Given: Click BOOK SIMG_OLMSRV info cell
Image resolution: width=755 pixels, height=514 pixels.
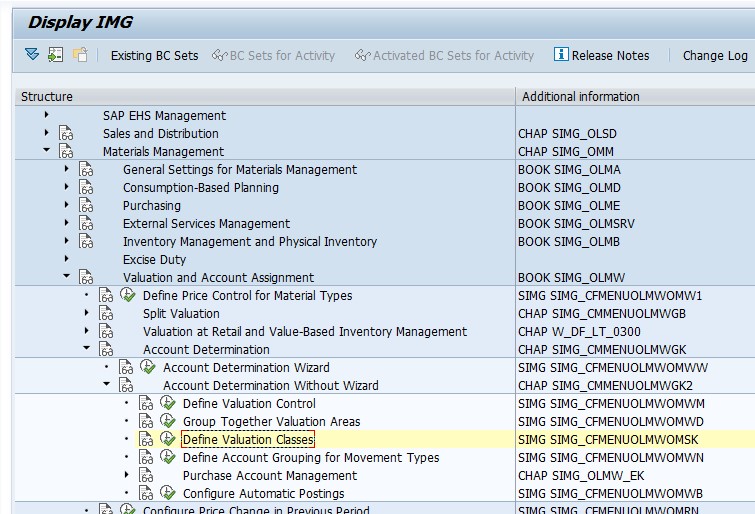Looking at the screenshot, I should (576, 224).
